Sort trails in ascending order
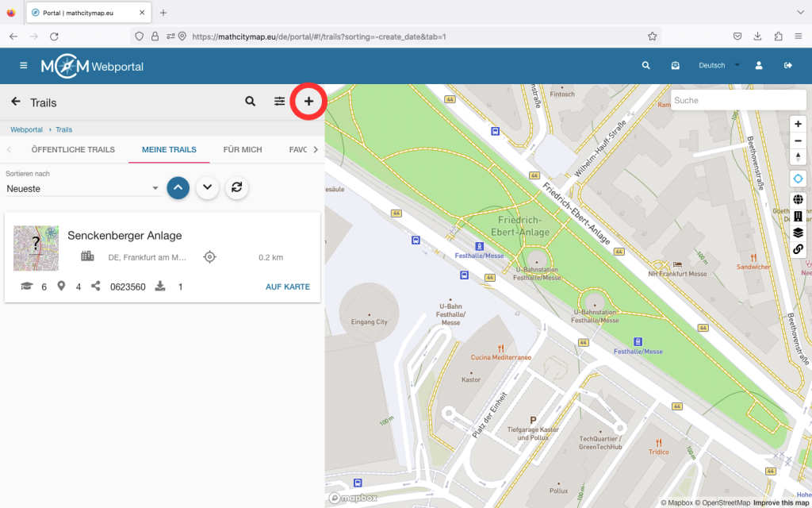The width and height of the screenshot is (812, 508). pyautogui.click(x=178, y=187)
